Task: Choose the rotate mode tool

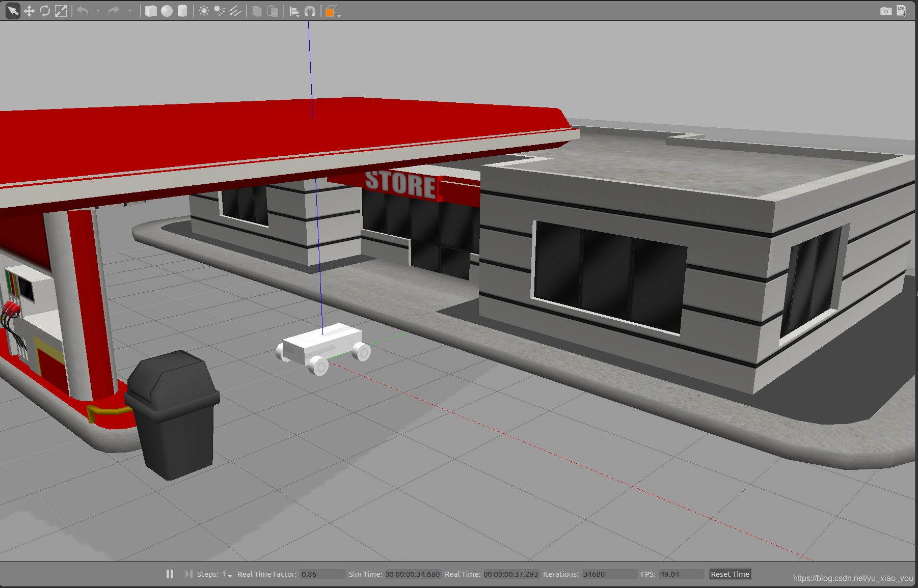Action: [45, 11]
